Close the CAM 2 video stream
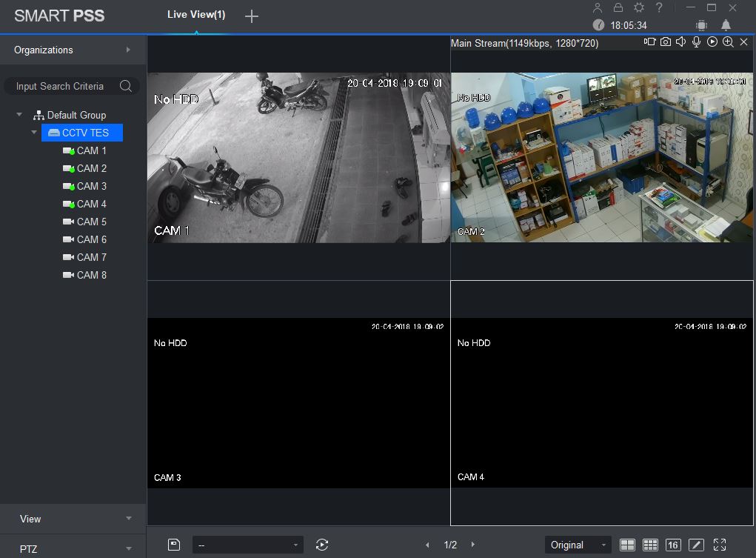756x558 pixels. point(744,42)
